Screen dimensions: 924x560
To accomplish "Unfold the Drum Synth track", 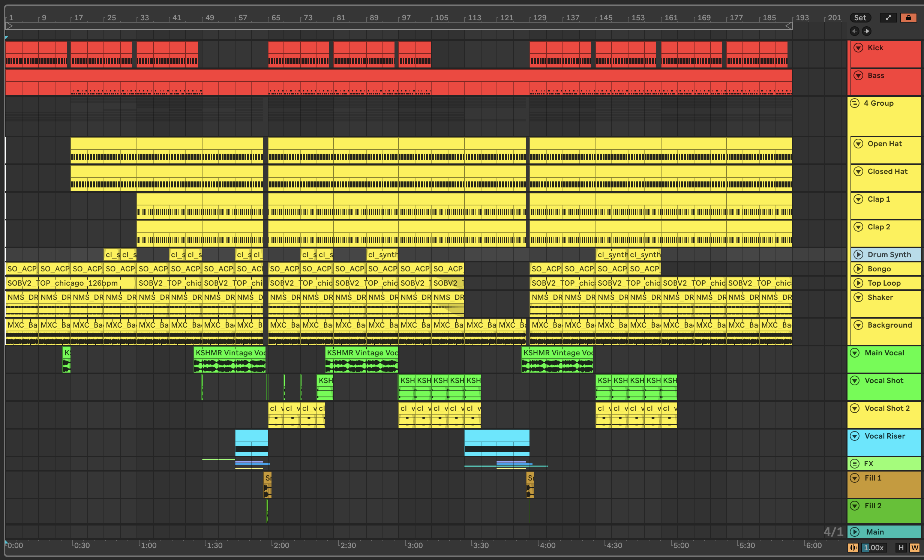I will click(858, 255).
